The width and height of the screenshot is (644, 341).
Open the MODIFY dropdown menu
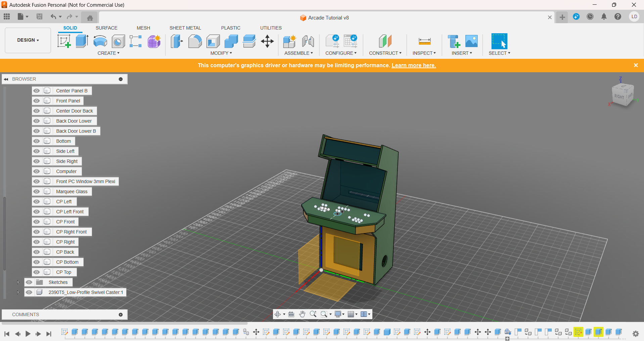[x=221, y=53]
